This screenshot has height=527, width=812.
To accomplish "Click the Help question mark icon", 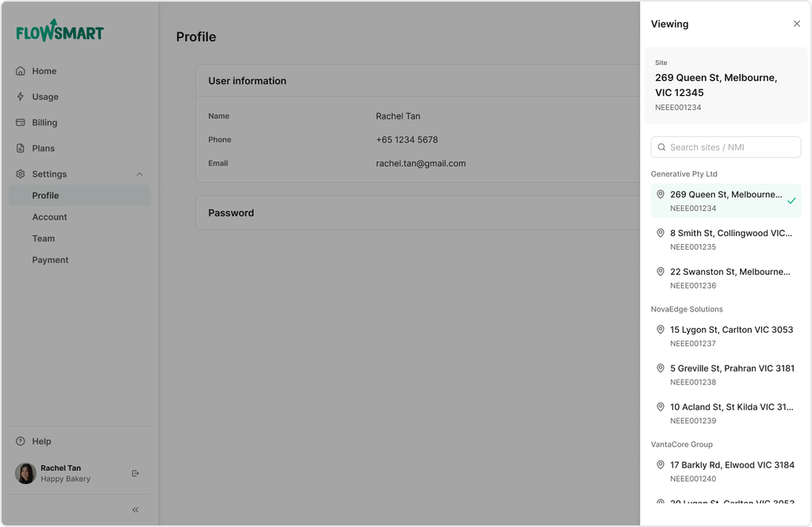I will point(21,441).
